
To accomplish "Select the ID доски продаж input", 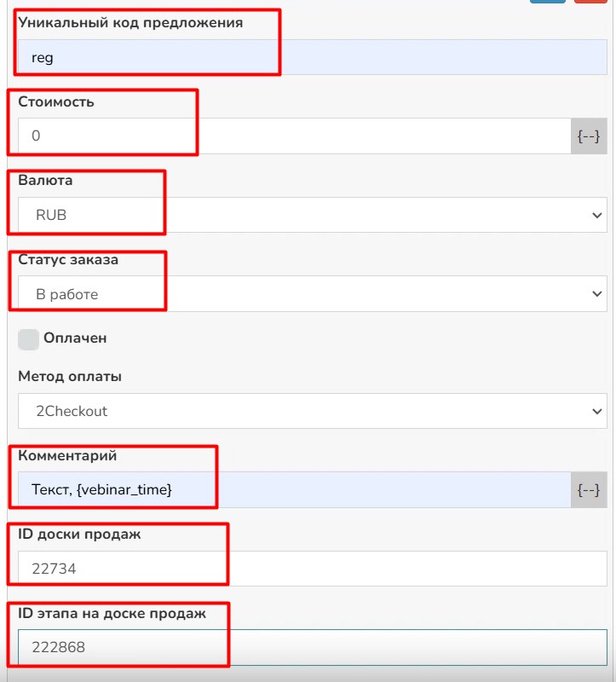I will (x=312, y=569).
